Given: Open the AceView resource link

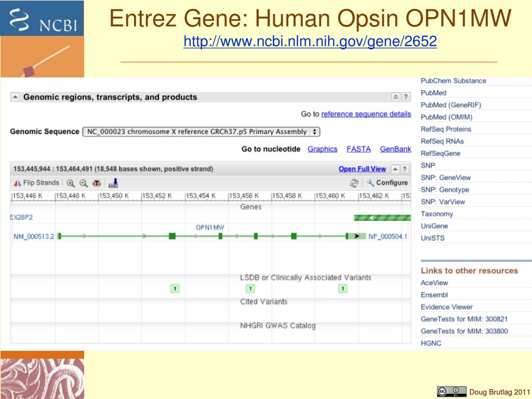Looking at the screenshot, I should pyautogui.click(x=434, y=283).
